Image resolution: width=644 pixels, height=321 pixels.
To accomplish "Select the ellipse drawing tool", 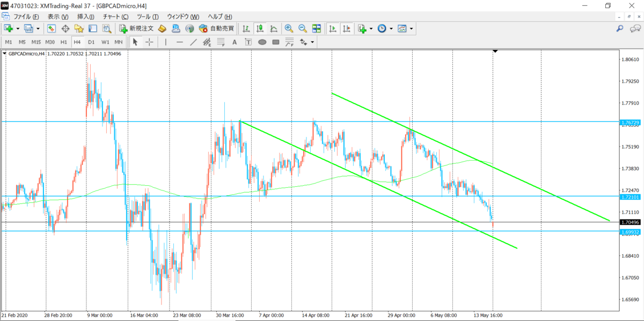I will pyautogui.click(x=262, y=42).
